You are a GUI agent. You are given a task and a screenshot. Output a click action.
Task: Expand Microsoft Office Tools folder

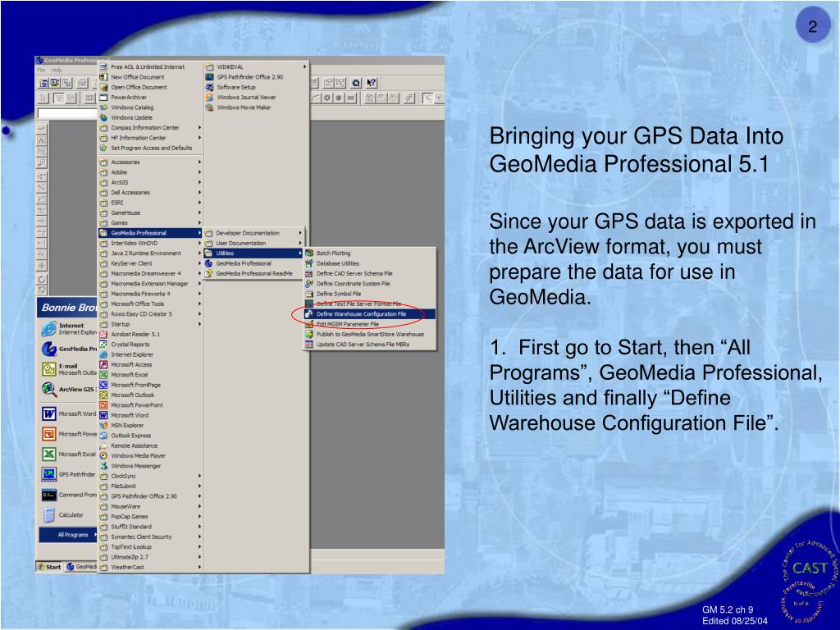(x=151, y=304)
